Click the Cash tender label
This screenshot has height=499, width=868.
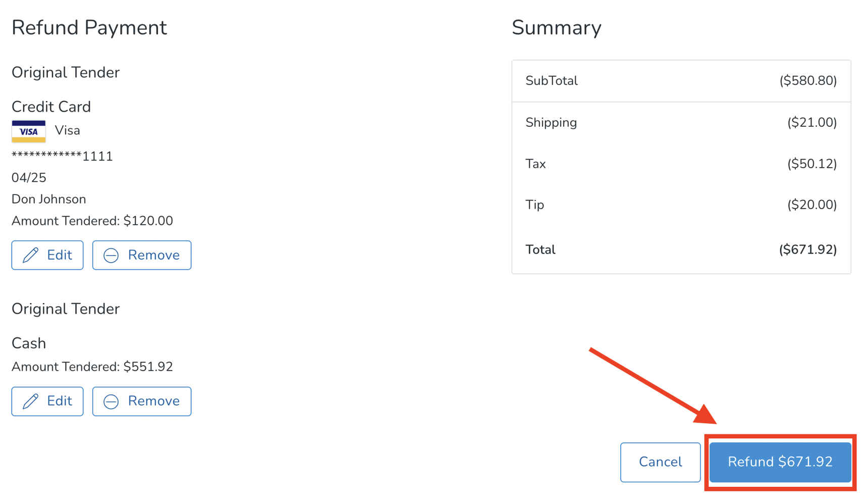click(29, 343)
